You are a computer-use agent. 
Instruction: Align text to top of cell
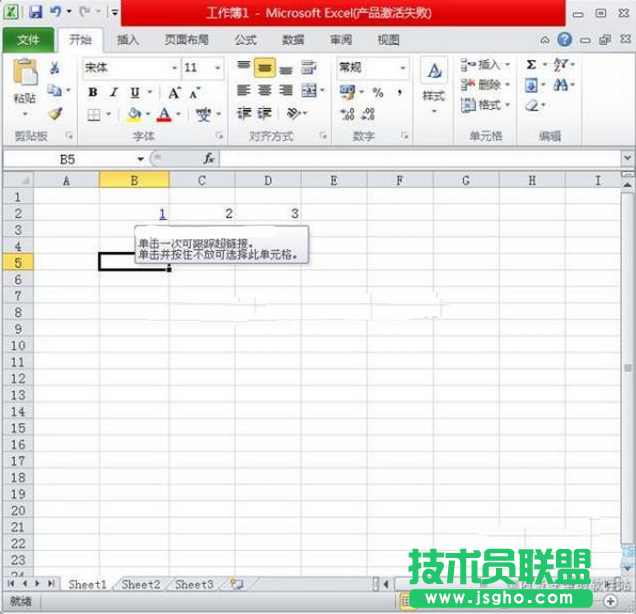(243, 67)
